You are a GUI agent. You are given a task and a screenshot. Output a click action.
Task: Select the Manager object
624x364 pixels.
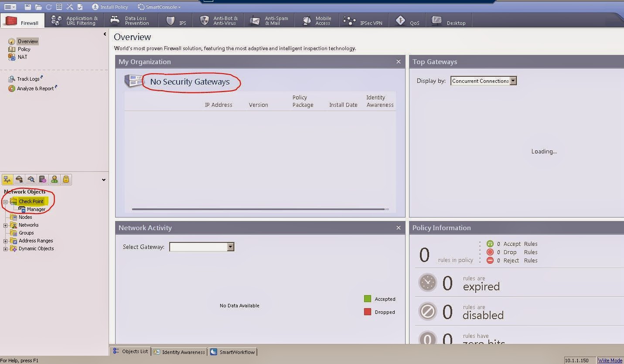[x=36, y=209]
